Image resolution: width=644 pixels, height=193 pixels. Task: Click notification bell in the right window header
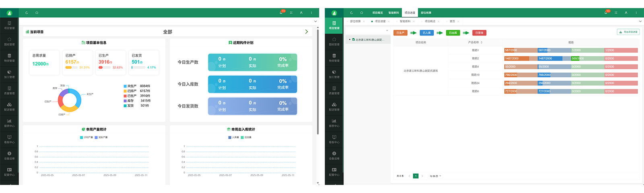point(606,12)
